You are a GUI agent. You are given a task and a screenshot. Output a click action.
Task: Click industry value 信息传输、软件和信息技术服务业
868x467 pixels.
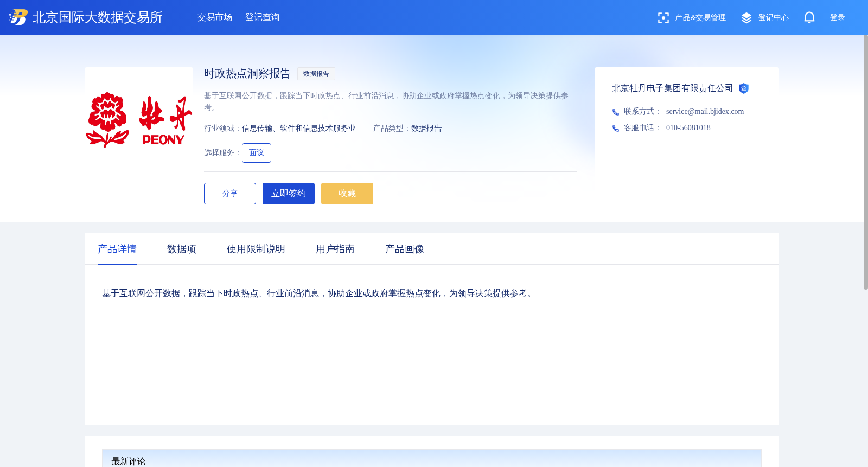tap(299, 129)
